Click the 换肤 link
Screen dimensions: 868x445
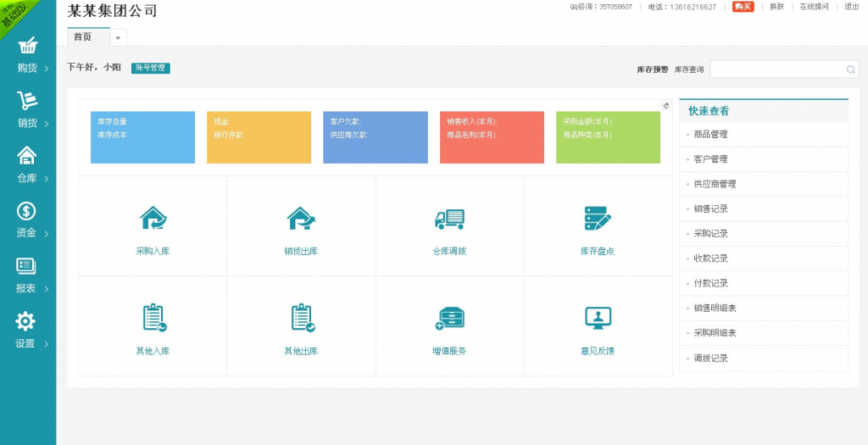[776, 7]
